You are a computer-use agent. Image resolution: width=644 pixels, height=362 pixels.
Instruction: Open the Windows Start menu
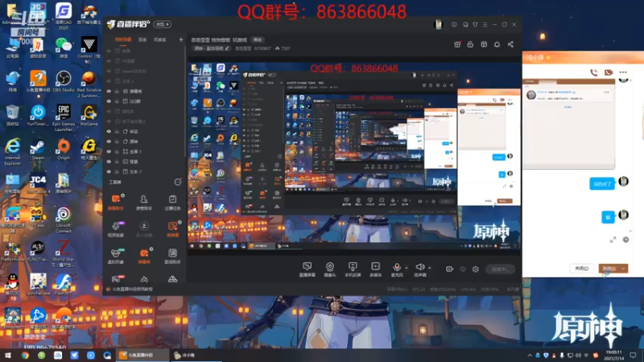click(x=7, y=355)
